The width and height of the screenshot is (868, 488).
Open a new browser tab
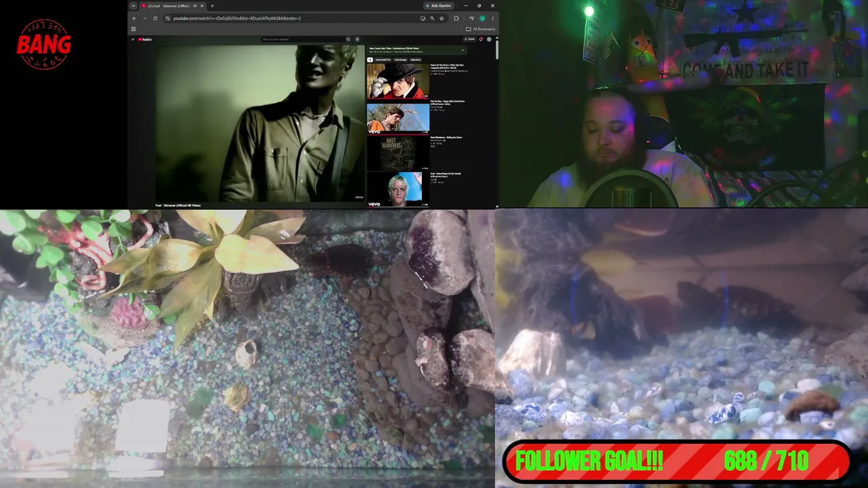pos(212,6)
